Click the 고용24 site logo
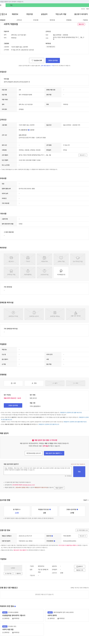 click(x=4, y=14)
